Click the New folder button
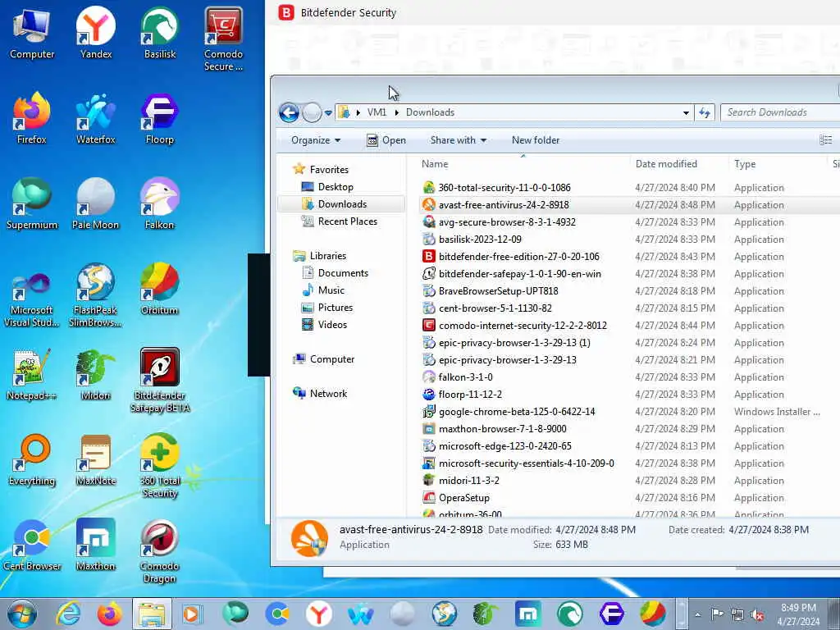The width and height of the screenshot is (840, 630). [535, 140]
